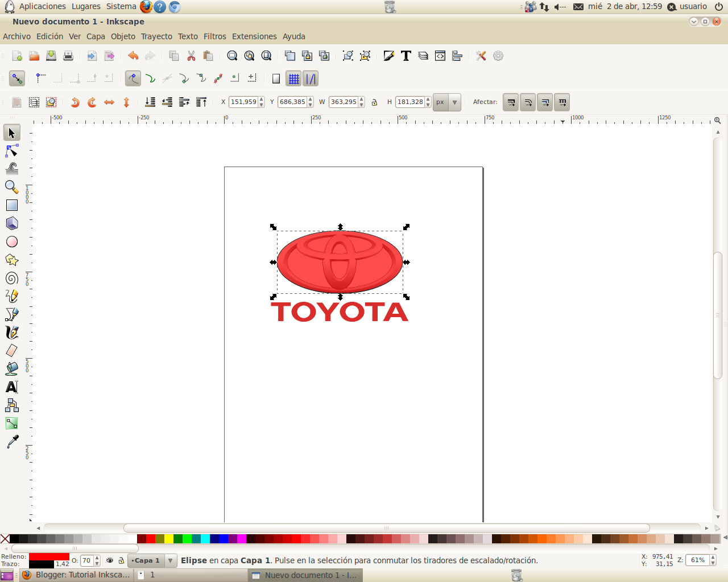Image resolution: width=728 pixels, height=582 pixels.
Task: Select the 3D Box tool
Action: [11, 223]
